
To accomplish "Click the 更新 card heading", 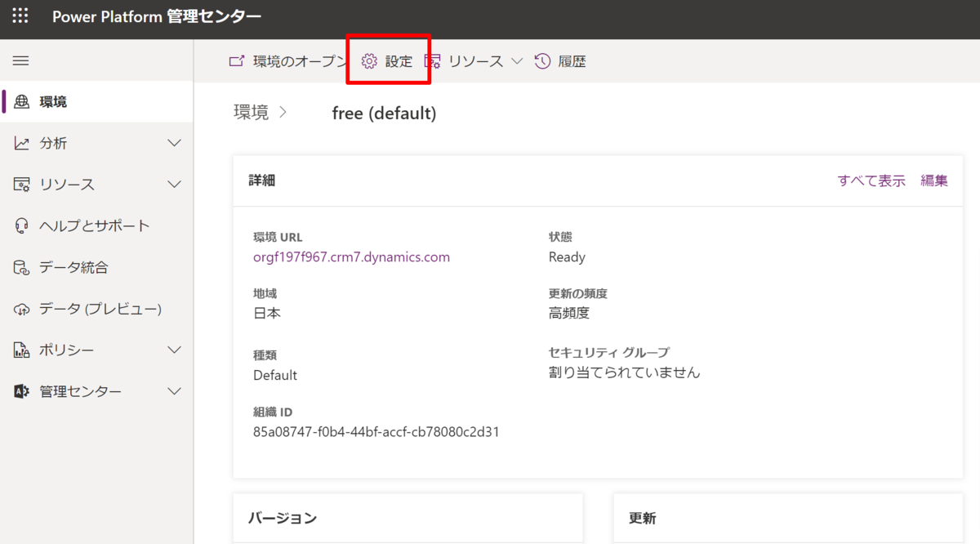I will click(x=642, y=518).
